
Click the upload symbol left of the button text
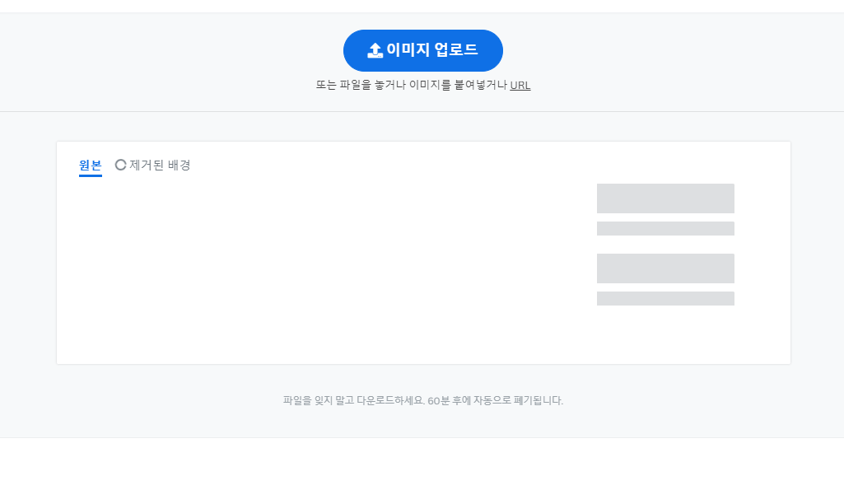[375, 50]
